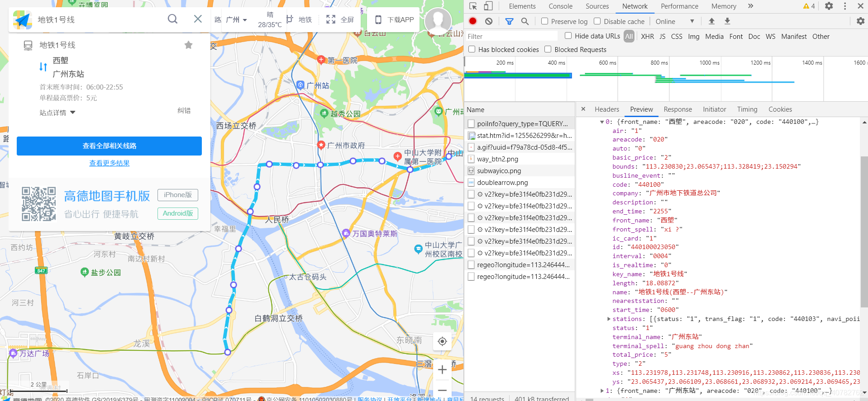Expand the stations array in preview

609,319
